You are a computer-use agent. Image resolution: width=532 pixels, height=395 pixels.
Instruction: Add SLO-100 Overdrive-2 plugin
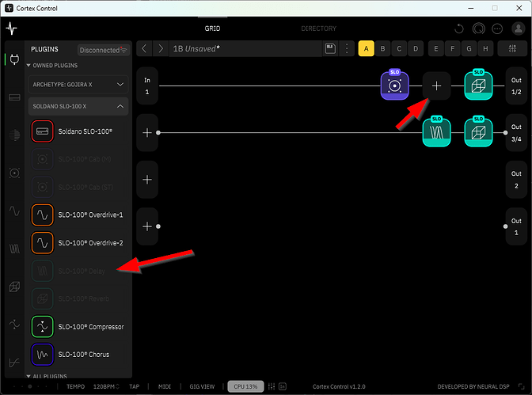78,243
